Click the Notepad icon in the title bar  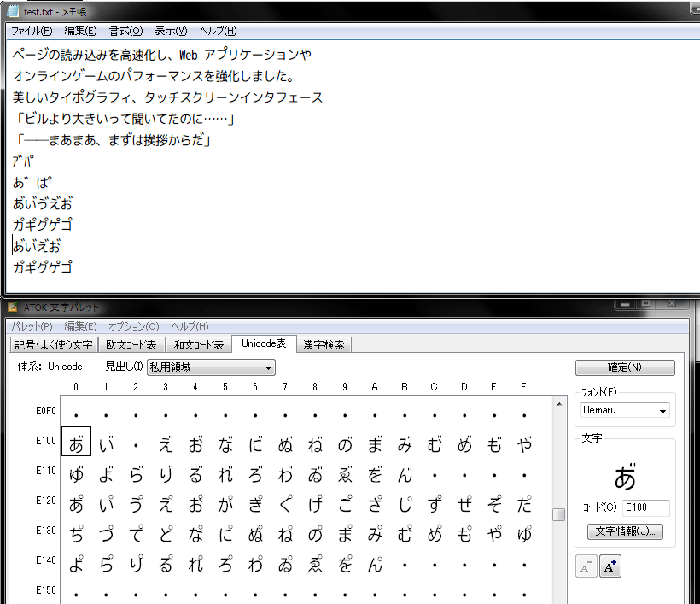click(x=13, y=11)
